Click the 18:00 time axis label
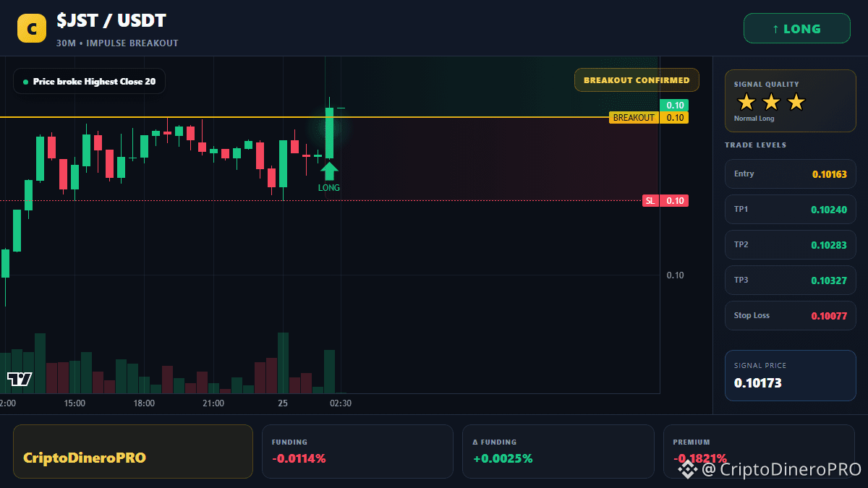This screenshot has width=868, height=488. [x=144, y=403]
